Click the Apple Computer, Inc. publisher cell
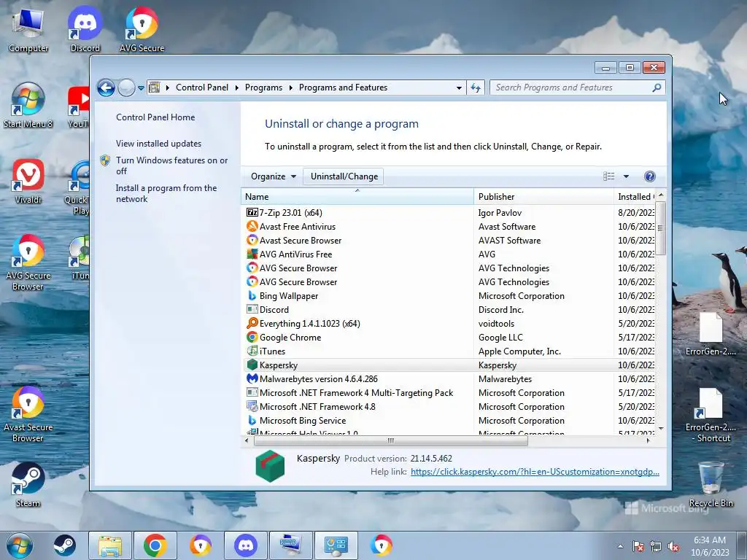The image size is (747, 560). (x=519, y=351)
